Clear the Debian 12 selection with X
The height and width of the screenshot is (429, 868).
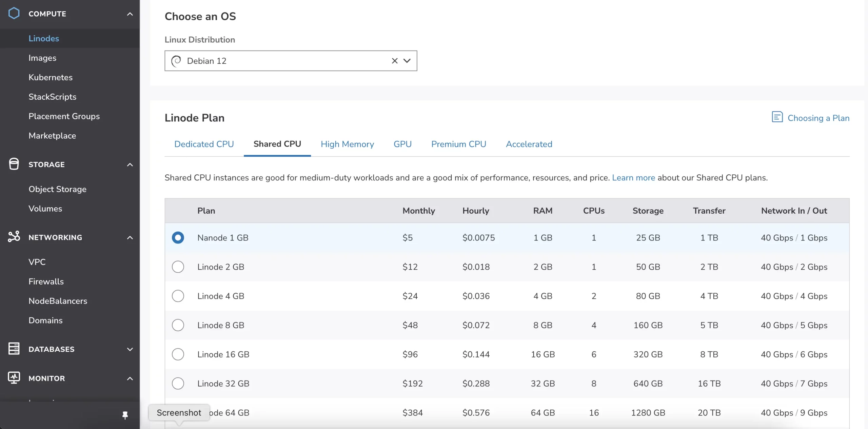click(x=395, y=61)
